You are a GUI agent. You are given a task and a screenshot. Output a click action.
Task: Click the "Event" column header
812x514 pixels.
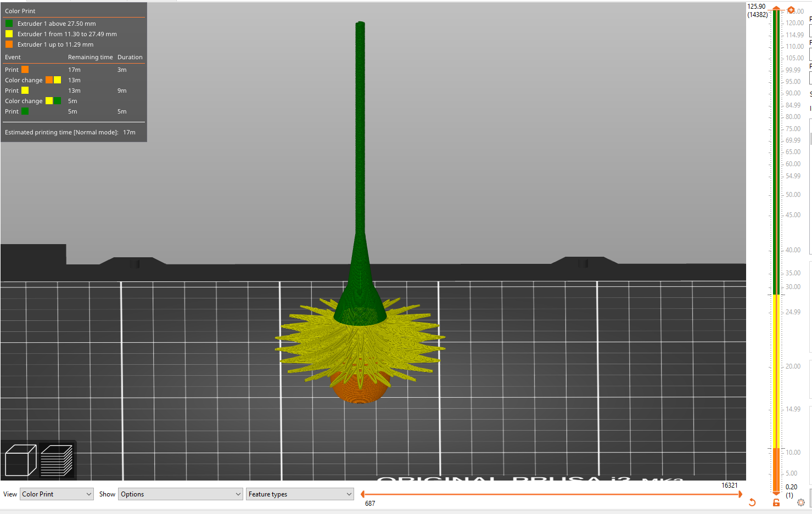click(x=13, y=57)
